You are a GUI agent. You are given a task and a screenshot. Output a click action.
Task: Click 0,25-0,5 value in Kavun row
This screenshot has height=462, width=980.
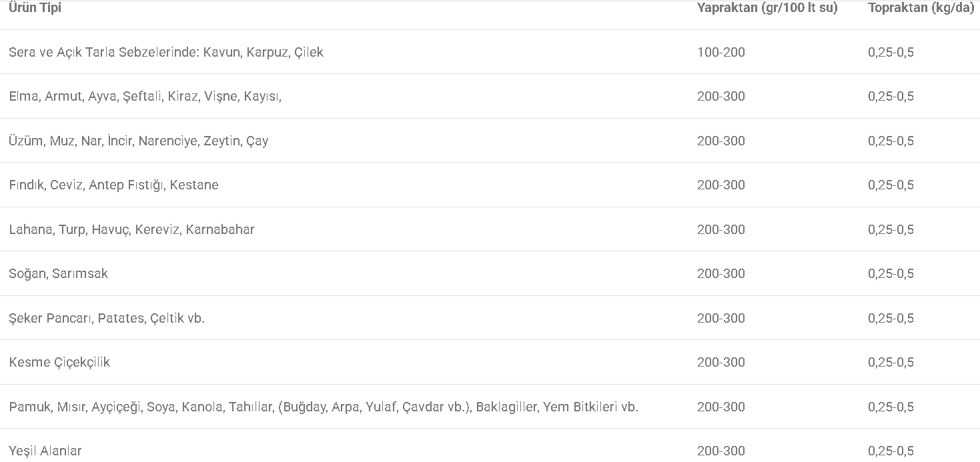click(x=891, y=52)
